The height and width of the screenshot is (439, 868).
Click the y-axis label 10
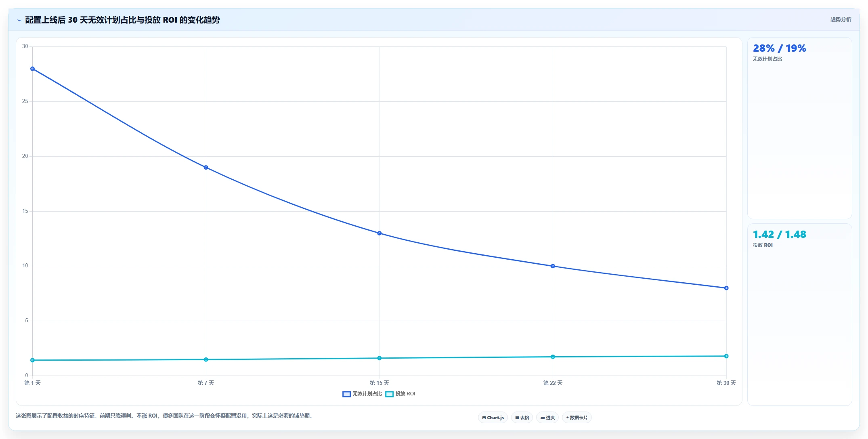(x=25, y=266)
